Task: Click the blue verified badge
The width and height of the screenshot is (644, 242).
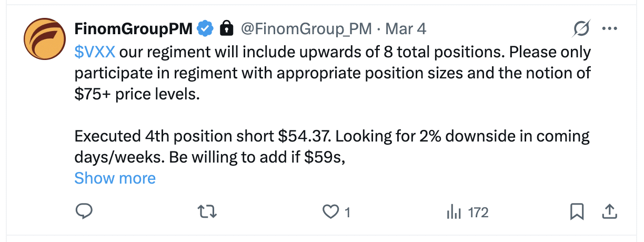Action: point(205,28)
